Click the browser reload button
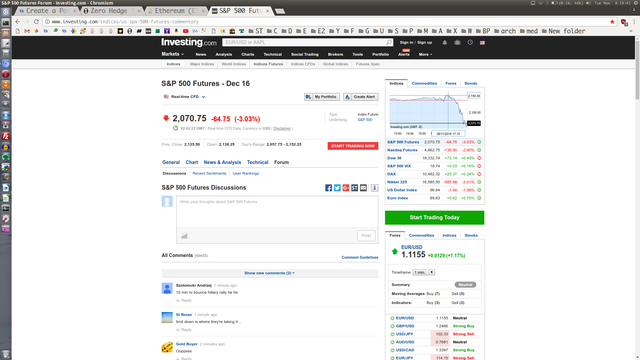Viewport: 640px width, 360px height. pos(36,22)
